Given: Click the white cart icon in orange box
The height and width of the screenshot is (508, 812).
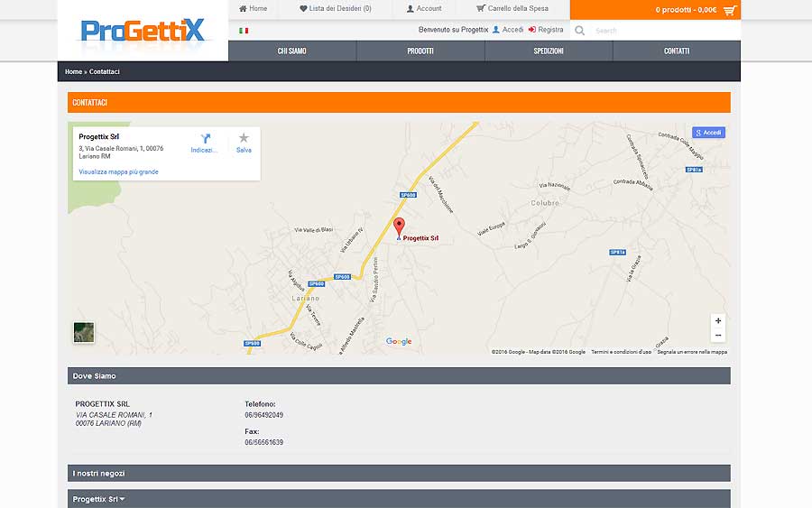Looking at the screenshot, I should click(x=730, y=10).
